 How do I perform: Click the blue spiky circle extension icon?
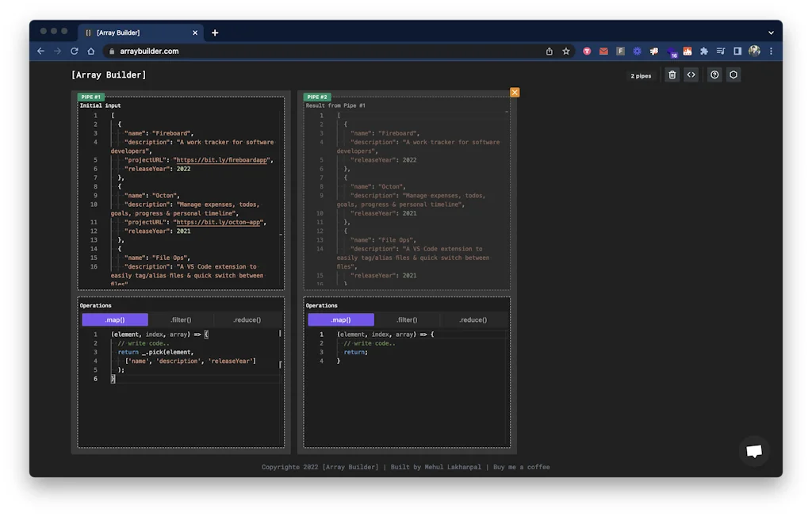pos(637,52)
